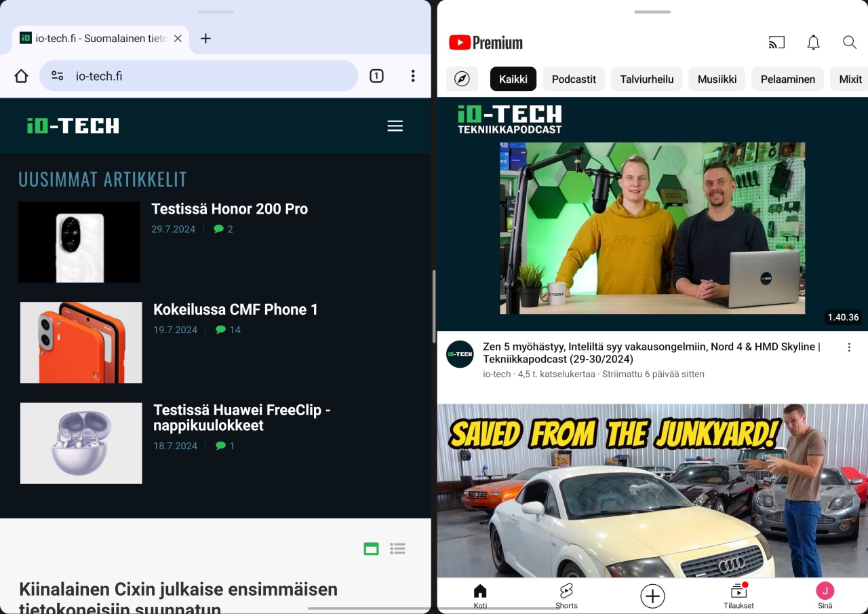Select the Pelaaminen filter chip

788,79
